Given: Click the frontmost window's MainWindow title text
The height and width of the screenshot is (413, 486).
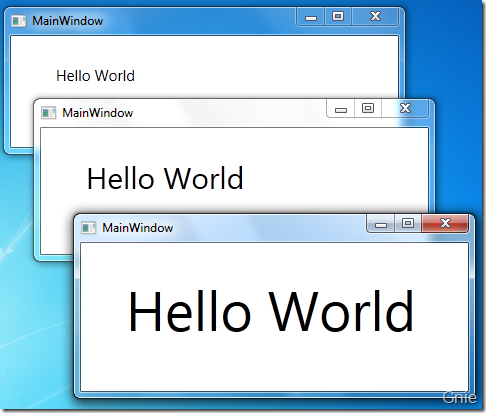Looking at the screenshot, I should coord(138,228).
